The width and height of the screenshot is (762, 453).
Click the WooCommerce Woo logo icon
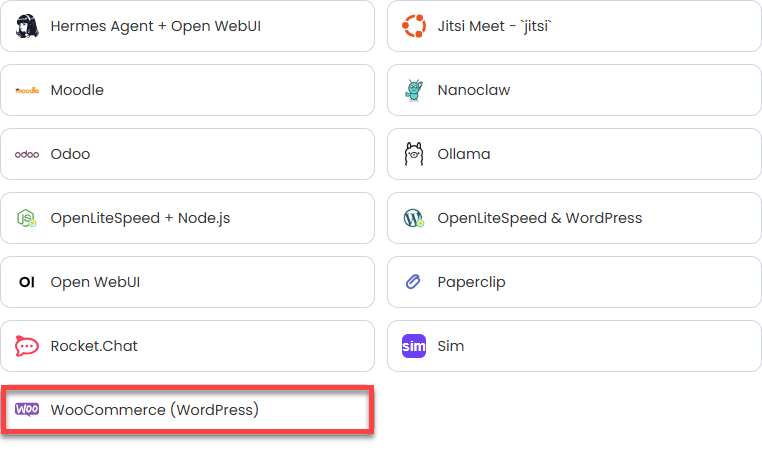tap(27, 409)
